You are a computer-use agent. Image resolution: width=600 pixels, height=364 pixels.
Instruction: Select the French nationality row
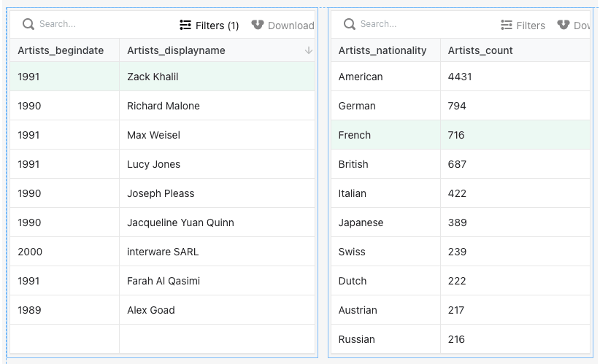355,135
